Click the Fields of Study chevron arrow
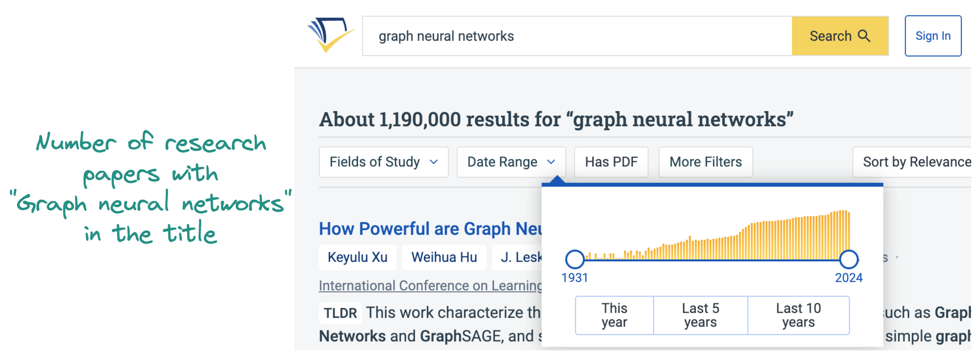The height and width of the screenshot is (359, 980). click(434, 162)
